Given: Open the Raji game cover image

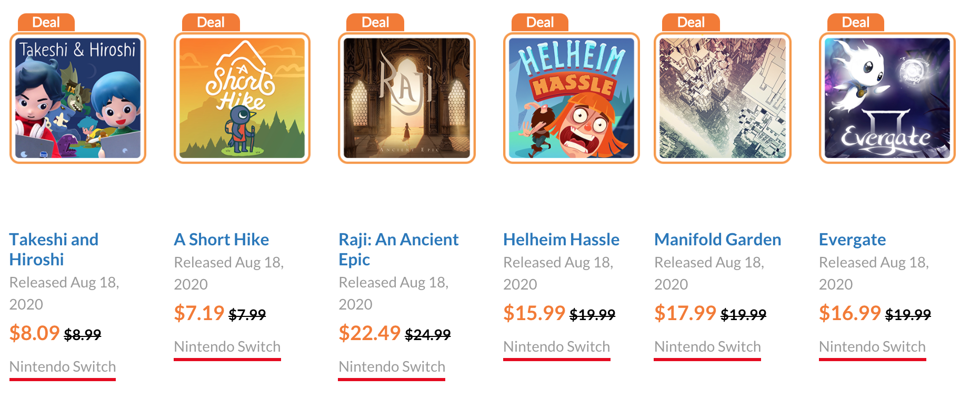Looking at the screenshot, I should click(407, 98).
